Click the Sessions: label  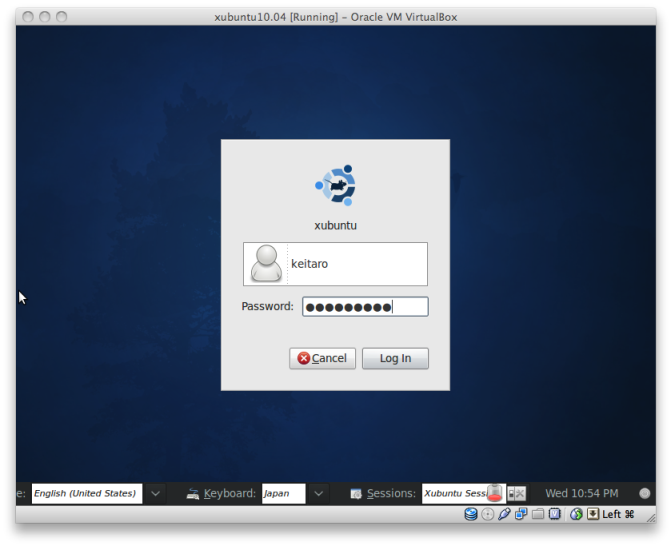coord(391,493)
